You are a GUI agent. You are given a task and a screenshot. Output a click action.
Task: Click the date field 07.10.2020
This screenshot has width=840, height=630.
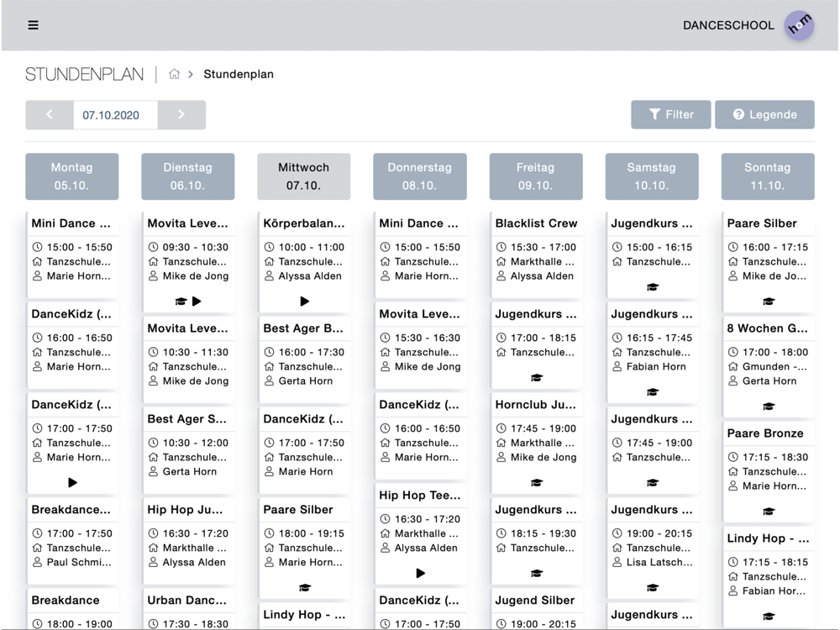tap(115, 114)
